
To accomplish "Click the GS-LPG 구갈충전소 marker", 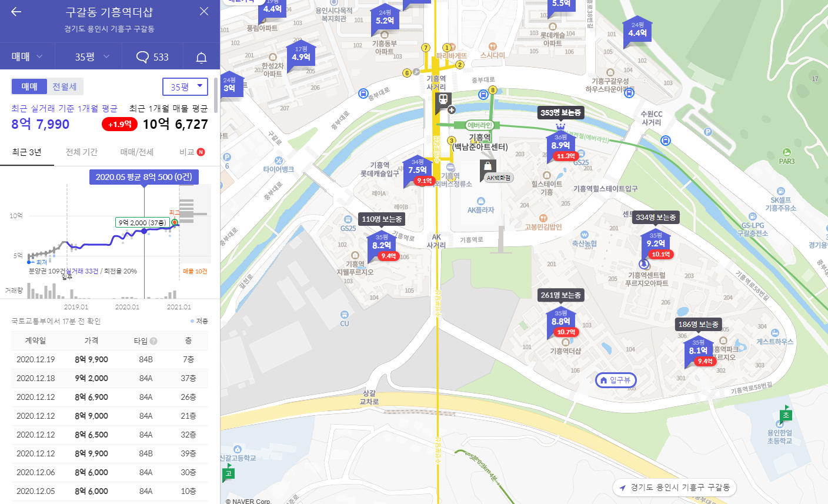I will (753, 217).
